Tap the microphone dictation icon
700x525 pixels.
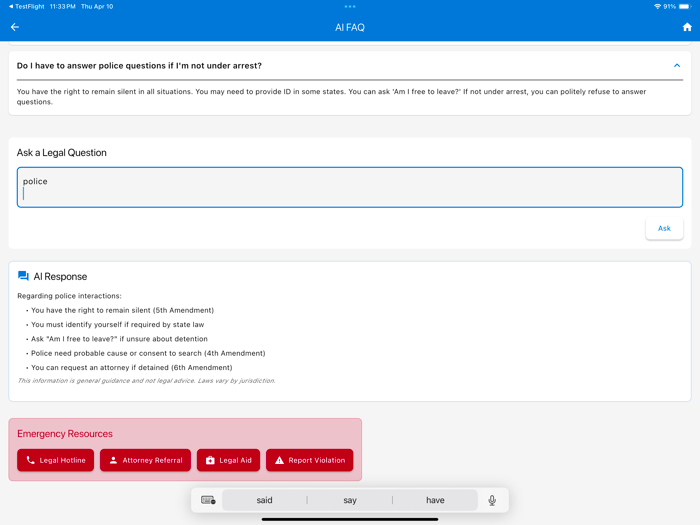pyautogui.click(x=492, y=500)
